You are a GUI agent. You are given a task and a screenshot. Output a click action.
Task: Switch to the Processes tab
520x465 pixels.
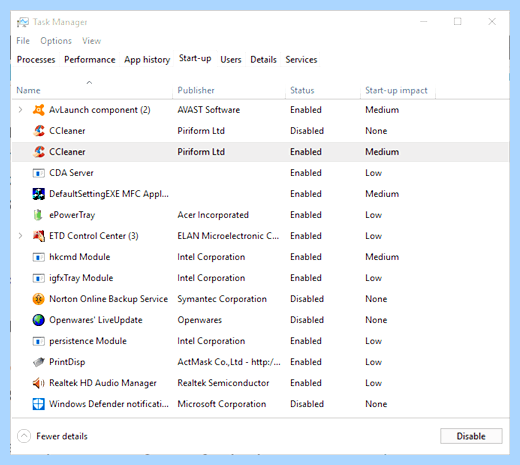36,60
